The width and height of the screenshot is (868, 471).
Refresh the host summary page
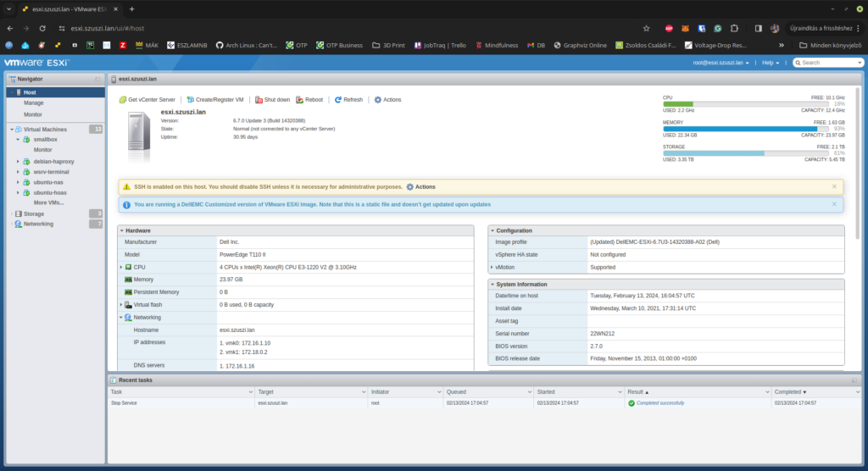pyautogui.click(x=348, y=100)
